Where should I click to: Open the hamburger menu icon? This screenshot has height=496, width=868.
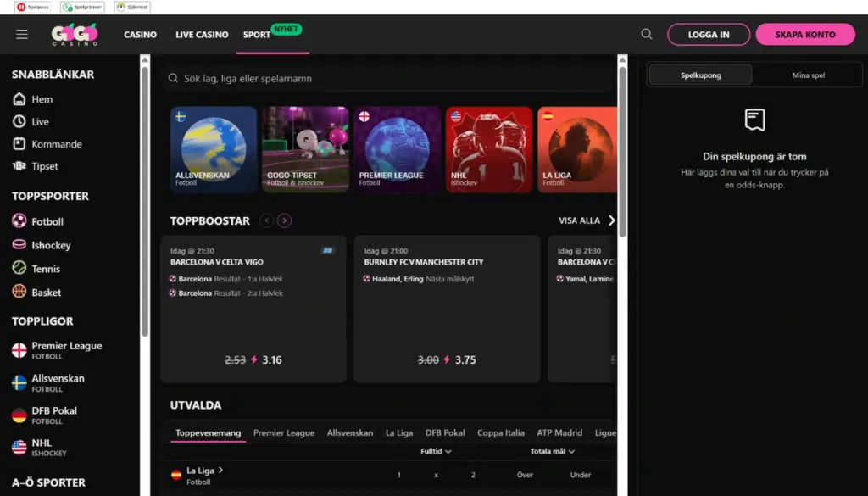tap(22, 34)
